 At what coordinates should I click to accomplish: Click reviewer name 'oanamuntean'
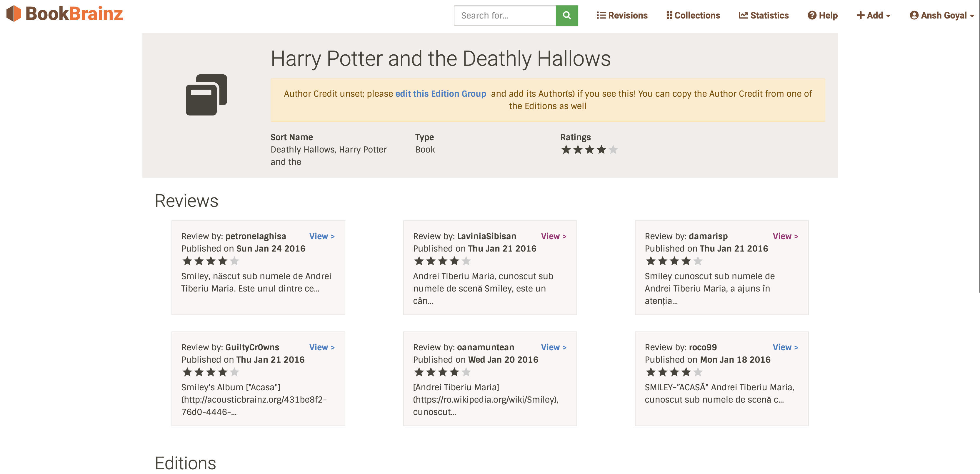point(485,347)
